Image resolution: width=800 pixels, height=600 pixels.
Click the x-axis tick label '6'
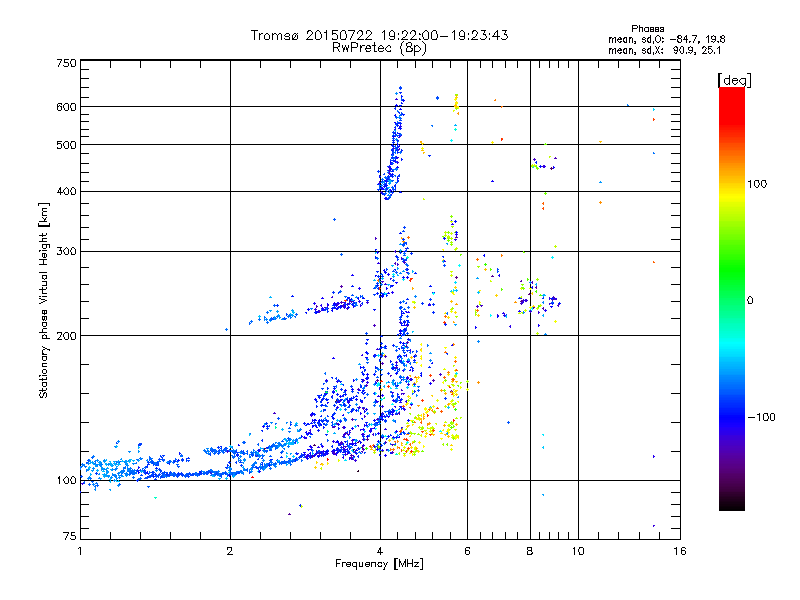point(467,551)
